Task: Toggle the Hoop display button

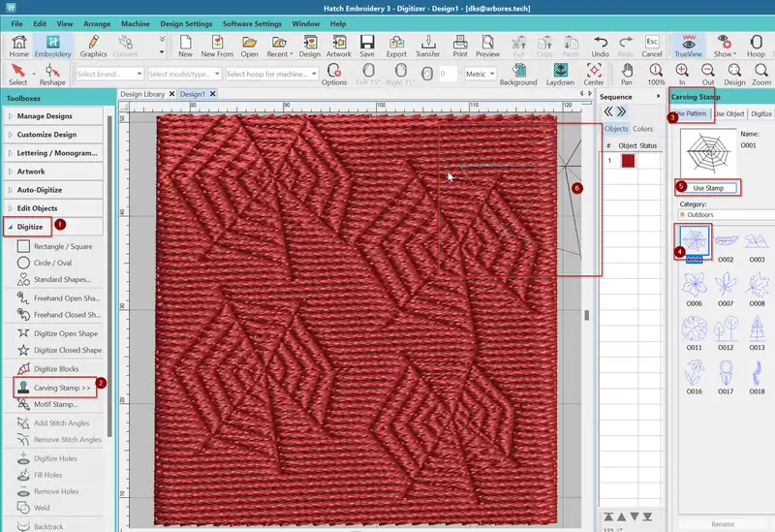Action: coord(755,47)
